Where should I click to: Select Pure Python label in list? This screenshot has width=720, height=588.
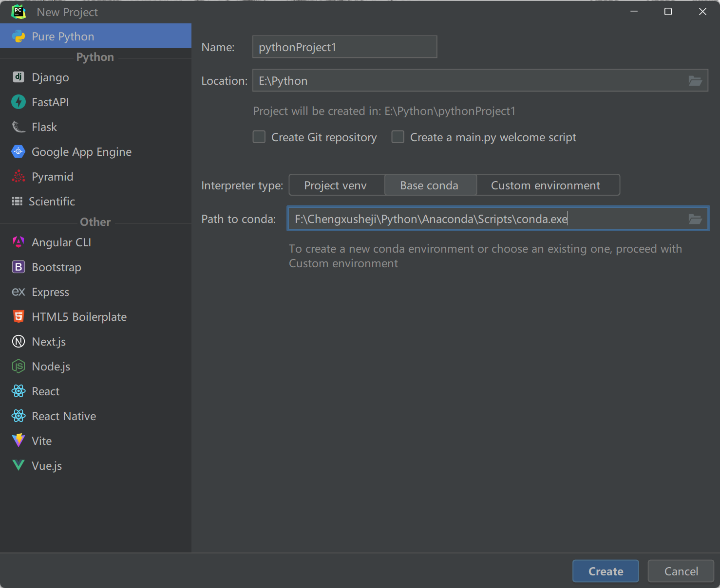click(x=63, y=37)
